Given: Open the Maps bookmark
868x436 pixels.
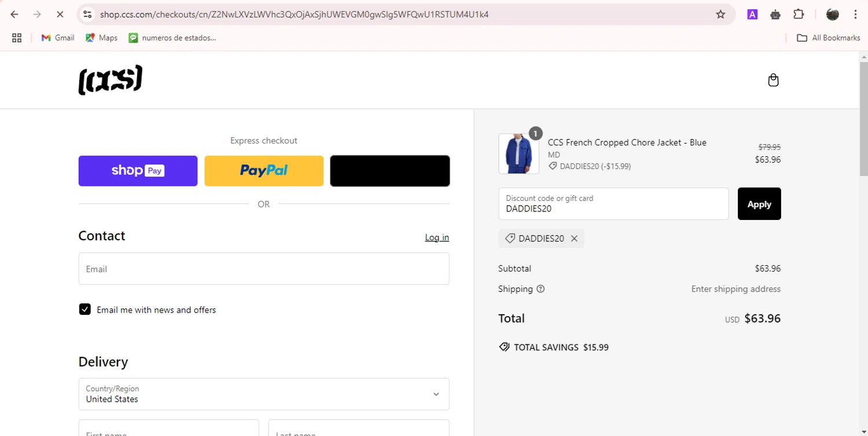Looking at the screenshot, I should coord(102,38).
